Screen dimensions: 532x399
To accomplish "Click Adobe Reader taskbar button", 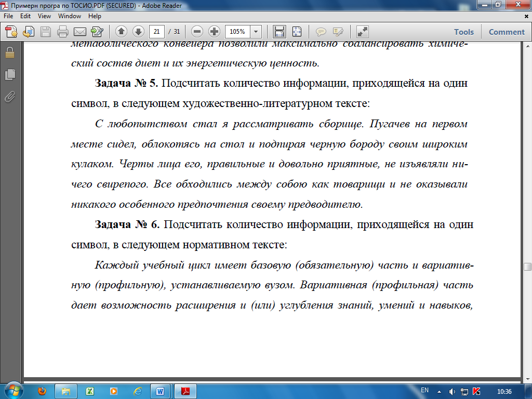I will coord(185,391).
